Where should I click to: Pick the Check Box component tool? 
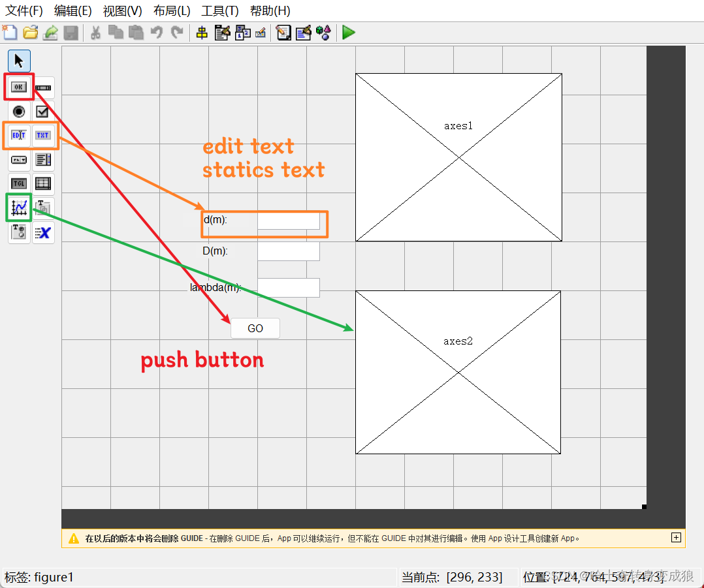(x=43, y=111)
